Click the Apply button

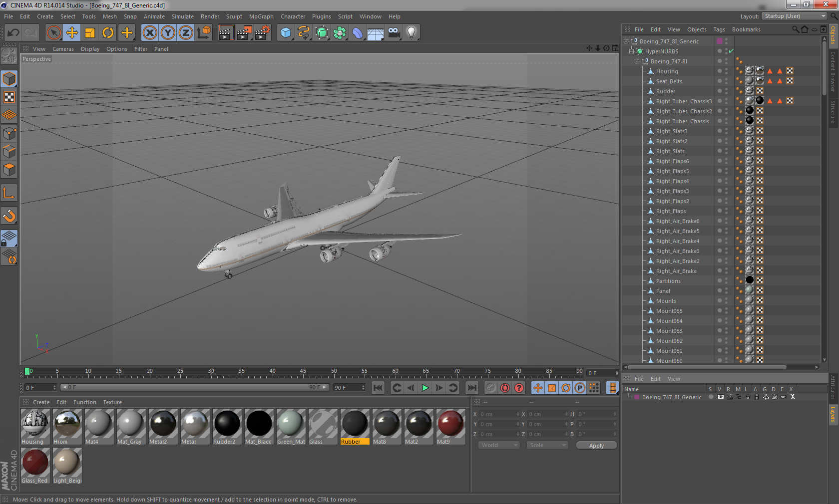(x=596, y=446)
